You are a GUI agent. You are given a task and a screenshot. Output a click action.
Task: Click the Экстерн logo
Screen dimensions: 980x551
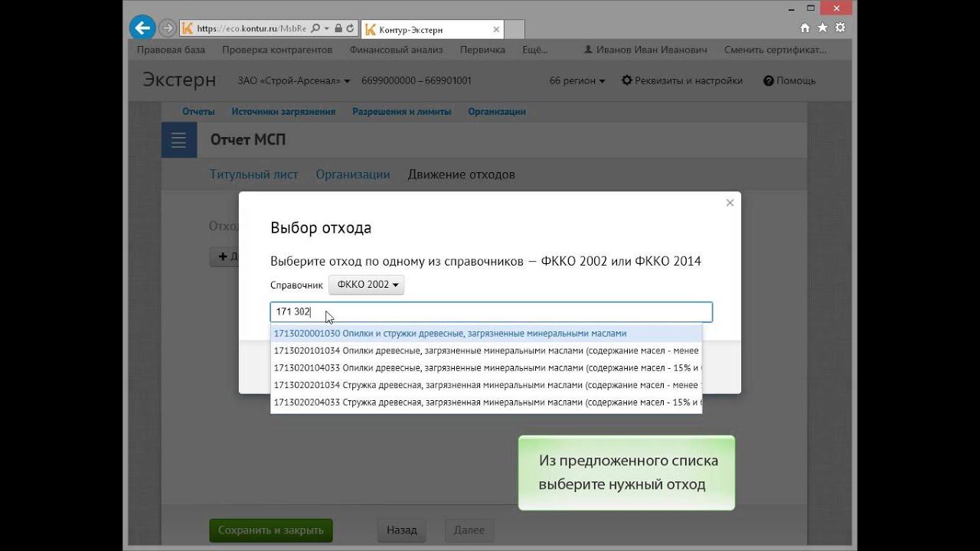(179, 80)
